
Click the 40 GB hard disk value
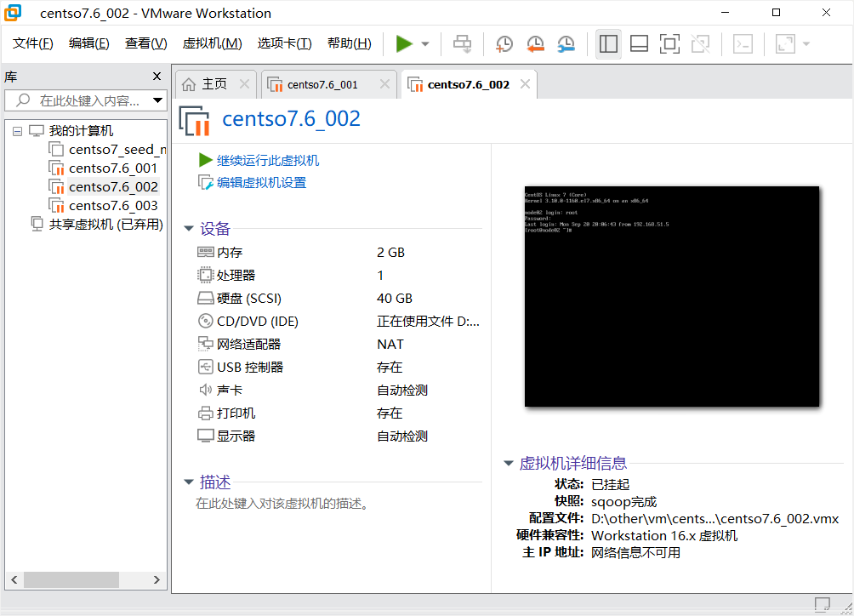pyautogui.click(x=395, y=299)
